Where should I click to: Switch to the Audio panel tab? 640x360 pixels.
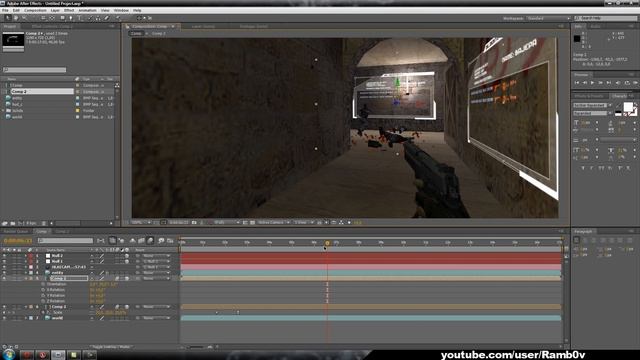pos(596,27)
